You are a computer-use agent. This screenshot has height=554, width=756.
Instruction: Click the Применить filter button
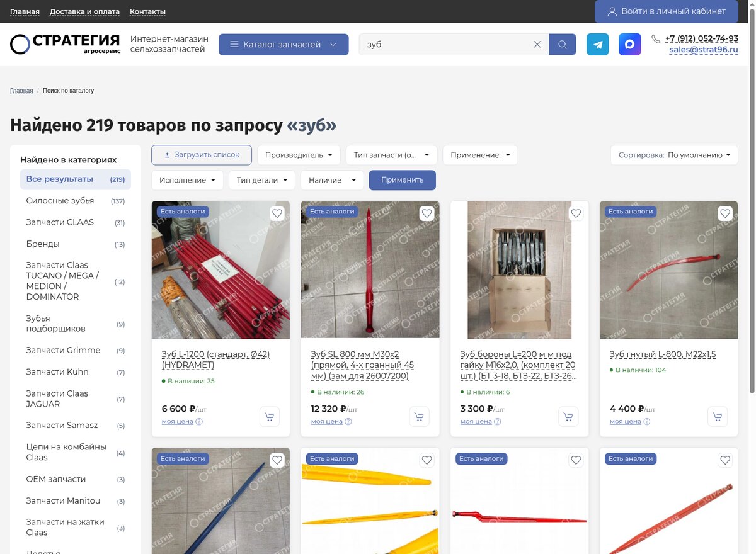[403, 180]
